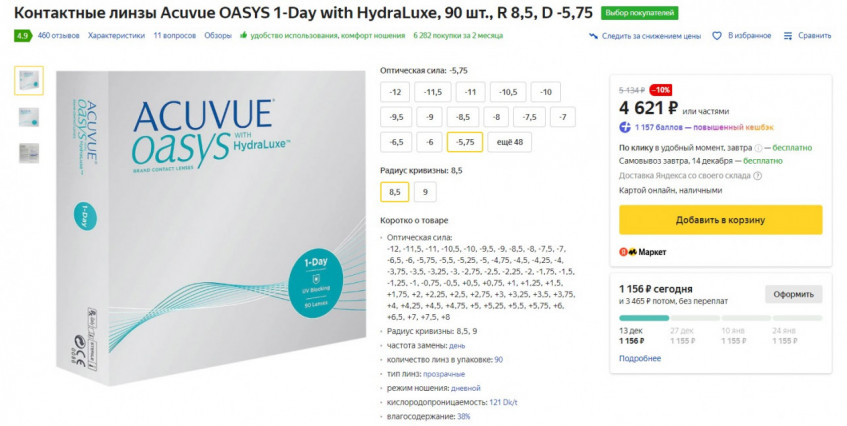Select optical power -6,5

click(x=396, y=143)
